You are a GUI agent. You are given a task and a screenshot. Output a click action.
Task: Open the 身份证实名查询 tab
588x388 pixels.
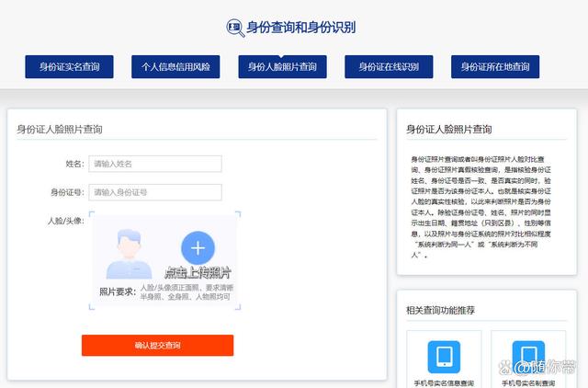[69, 67]
